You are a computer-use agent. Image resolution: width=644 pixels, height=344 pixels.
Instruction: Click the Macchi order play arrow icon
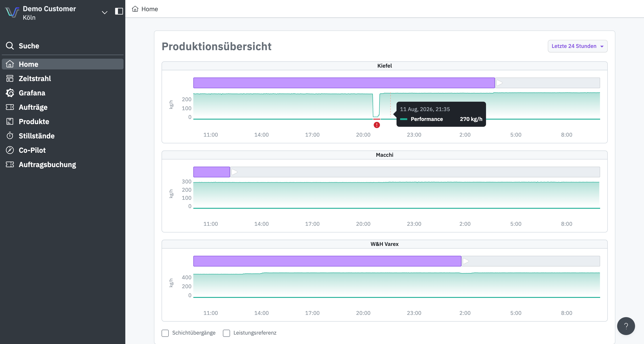[234, 172]
